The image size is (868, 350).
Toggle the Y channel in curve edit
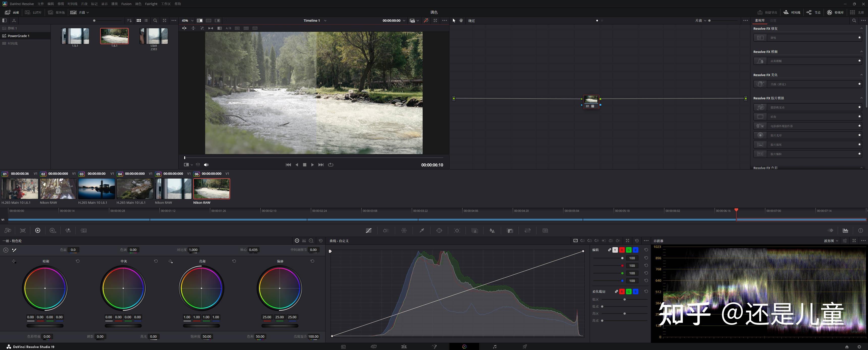click(615, 250)
